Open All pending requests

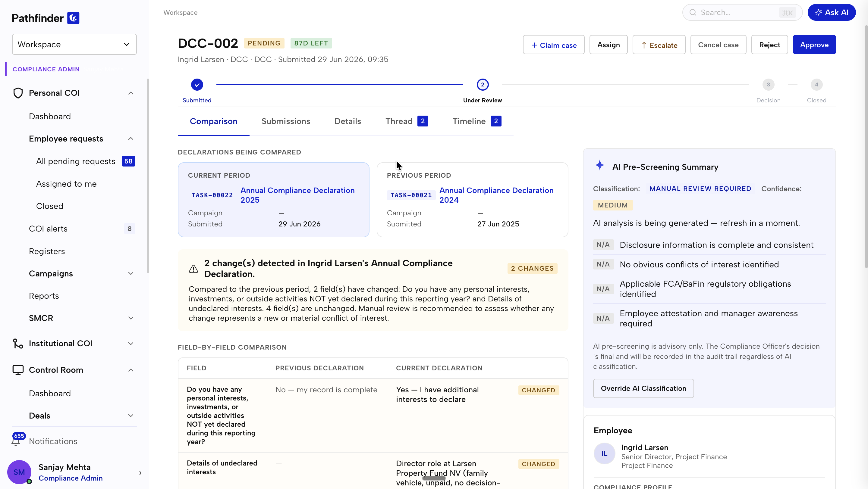pyautogui.click(x=76, y=161)
